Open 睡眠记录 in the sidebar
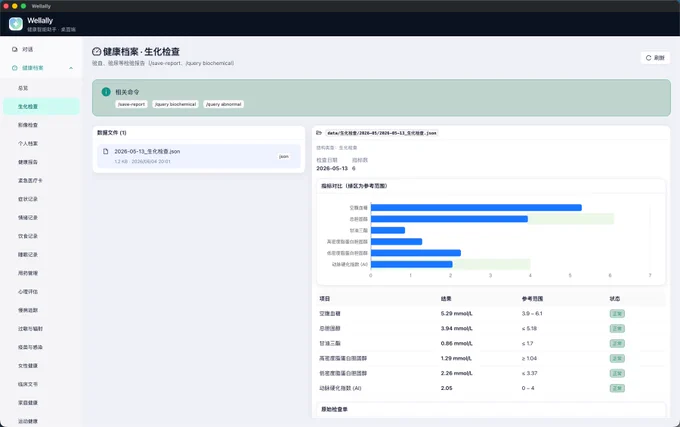Screen dimensions: 680x427 (41, 255)
